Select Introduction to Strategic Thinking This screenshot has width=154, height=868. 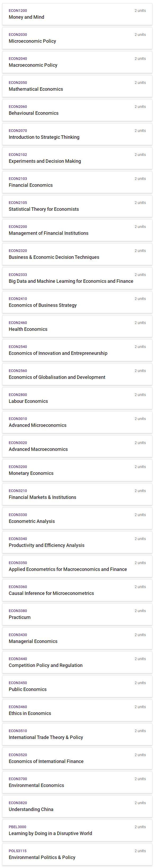pos(77,134)
